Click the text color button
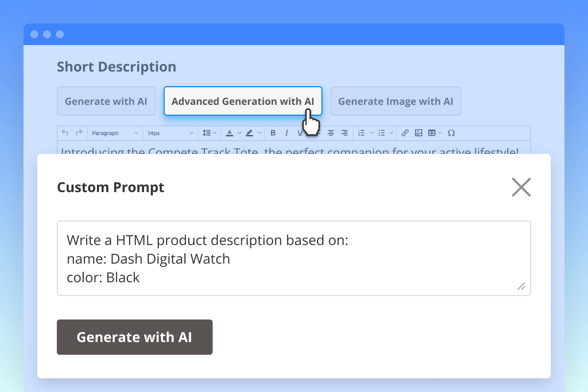The width and height of the screenshot is (588, 392). coord(230,133)
